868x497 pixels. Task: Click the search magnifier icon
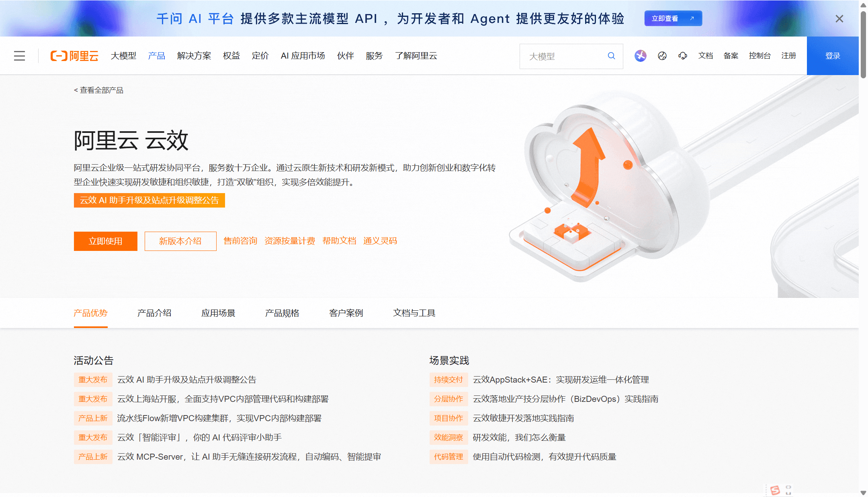coord(611,56)
